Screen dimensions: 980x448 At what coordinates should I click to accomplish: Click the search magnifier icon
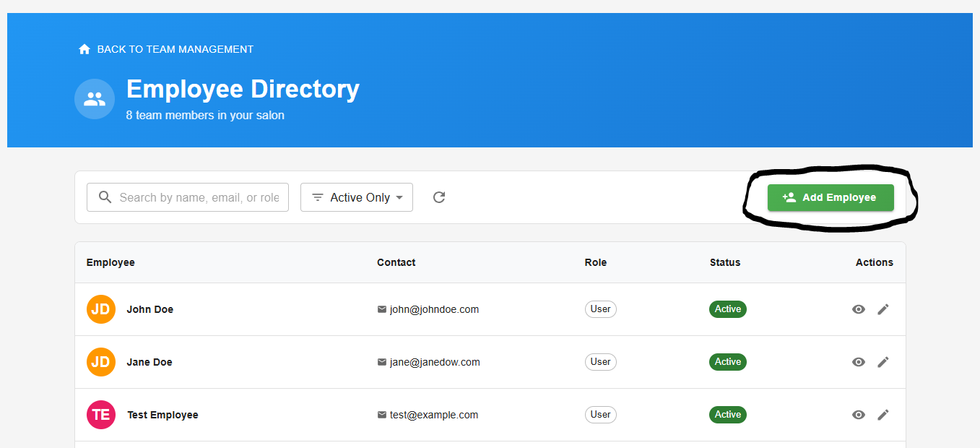(x=105, y=197)
